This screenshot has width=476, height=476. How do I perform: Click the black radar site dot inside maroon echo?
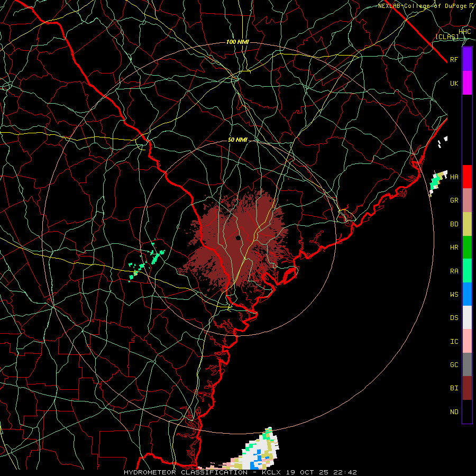[x=238, y=238]
